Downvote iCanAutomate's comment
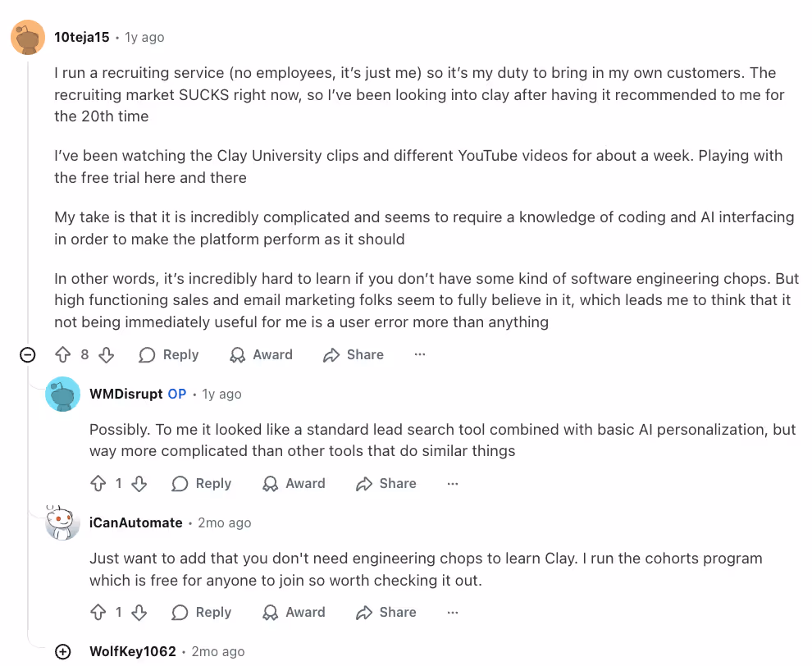This screenshot has width=812, height=666. 139,612
